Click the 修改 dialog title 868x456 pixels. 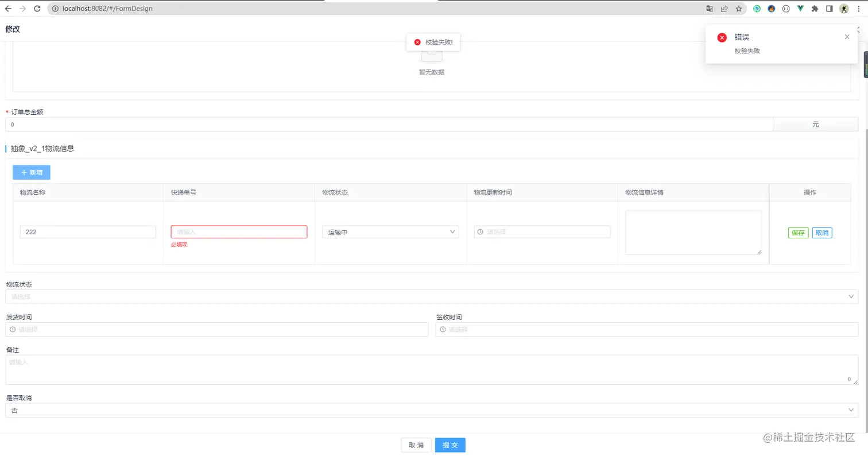click(x=13, y=29)
